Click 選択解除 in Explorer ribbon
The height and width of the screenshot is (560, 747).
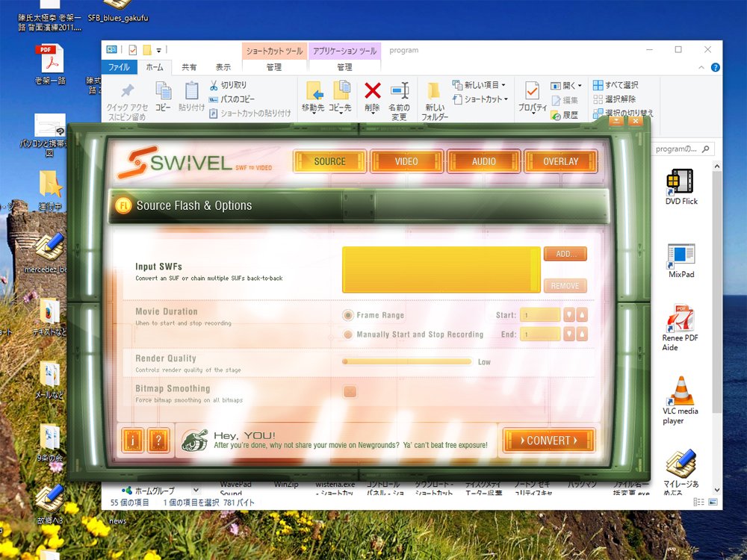tap(615, 99)
